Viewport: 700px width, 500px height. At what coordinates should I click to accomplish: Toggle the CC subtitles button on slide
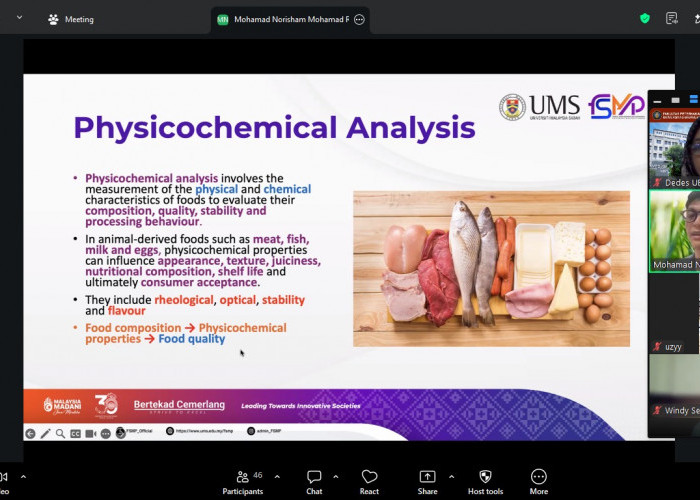(75, 433)
